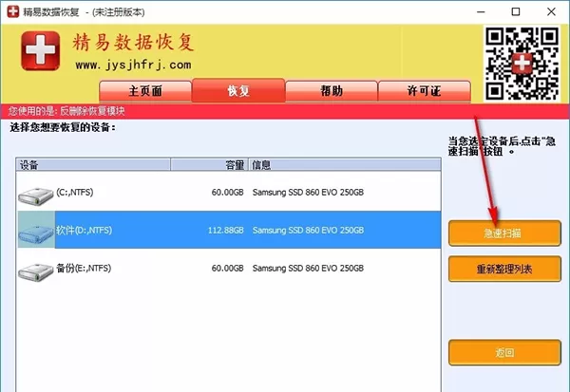Minimize the 精易数据恢复 window

coord(481,11)
